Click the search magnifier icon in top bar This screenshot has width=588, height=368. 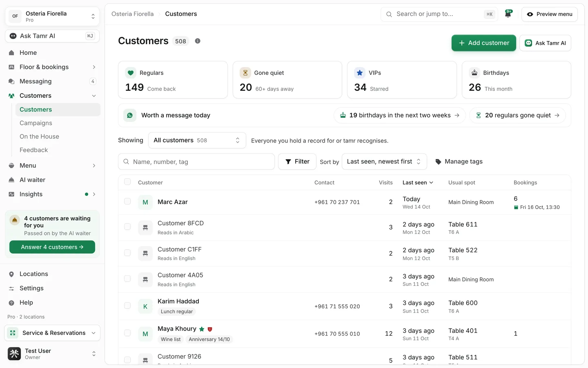[x=389, y=14]
